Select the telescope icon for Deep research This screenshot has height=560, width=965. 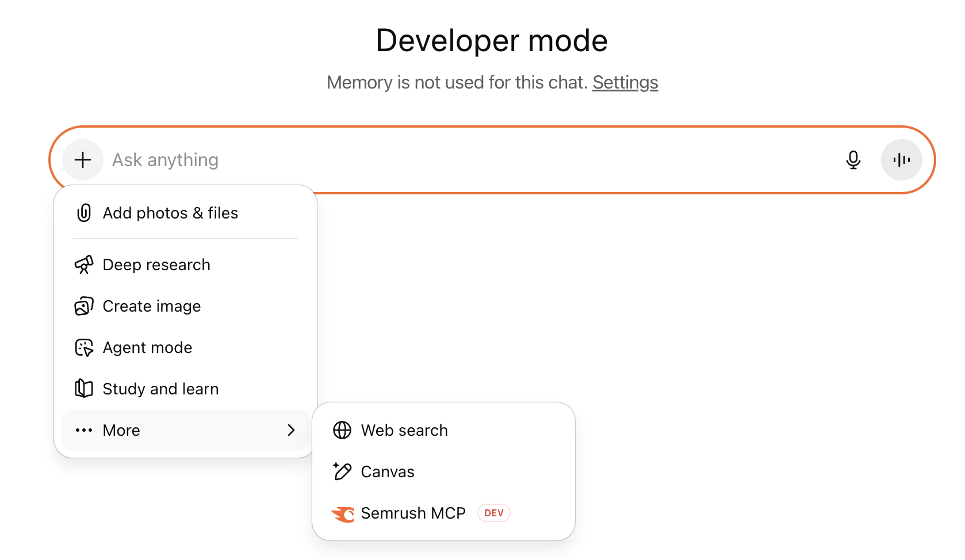(x=84, y=264)
